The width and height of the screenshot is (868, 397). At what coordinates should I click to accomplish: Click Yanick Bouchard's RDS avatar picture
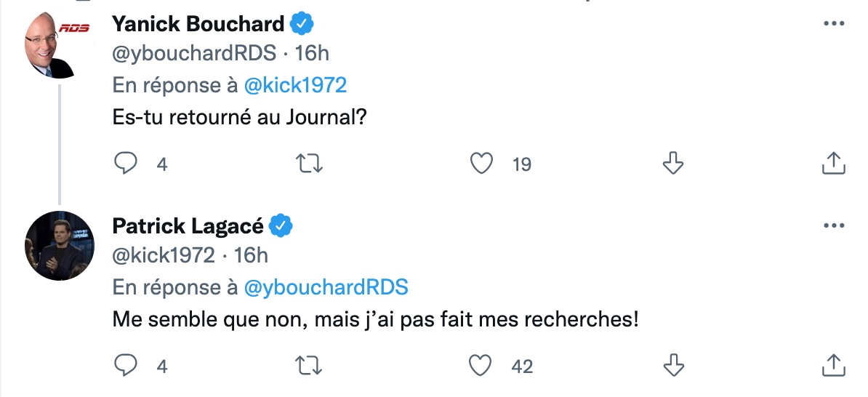[57, 43]
